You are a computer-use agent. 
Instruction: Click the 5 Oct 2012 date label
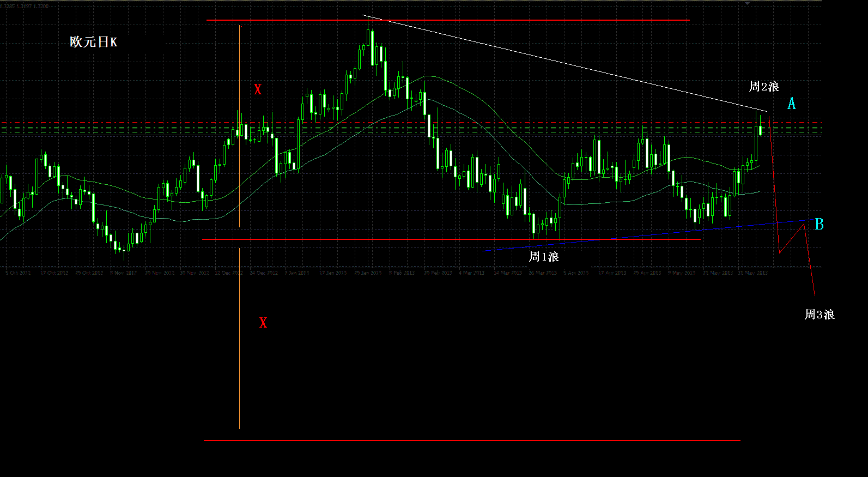pyautogui.click(x=18, y=273)
